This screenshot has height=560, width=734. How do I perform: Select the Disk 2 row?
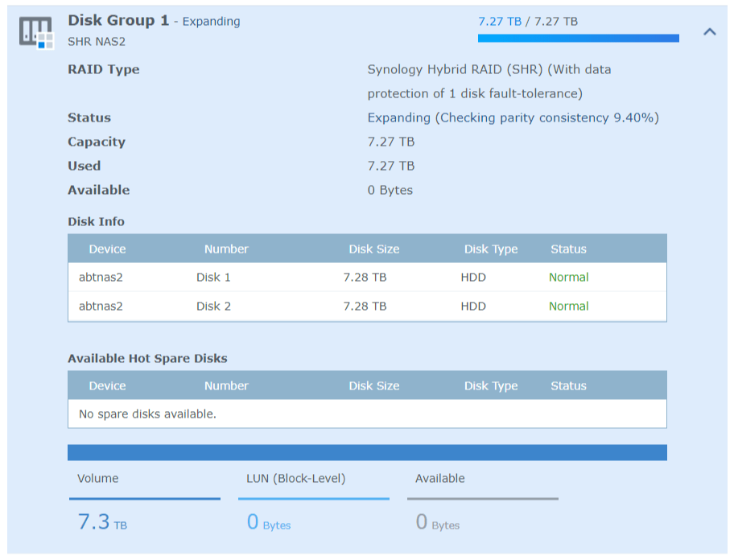click(367, 307)
